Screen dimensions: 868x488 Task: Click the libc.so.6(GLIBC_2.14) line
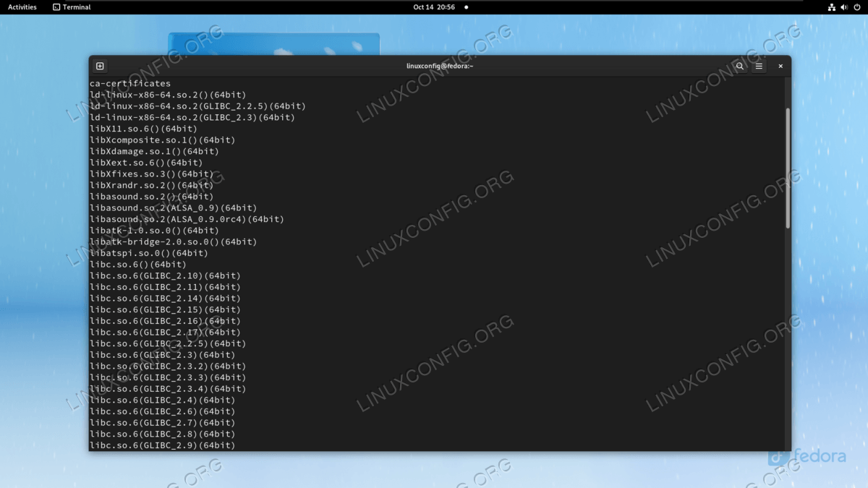click(165, 299)
